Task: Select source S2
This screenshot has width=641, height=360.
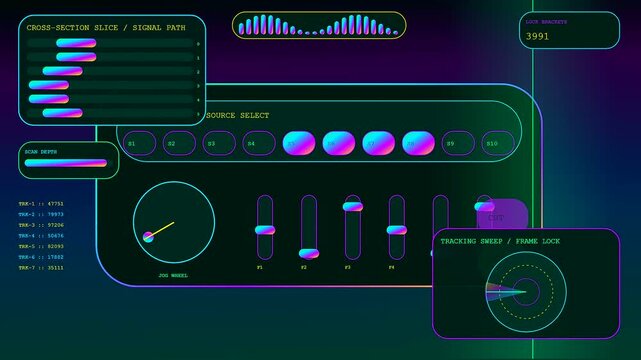Action: (x=179, y=143)
